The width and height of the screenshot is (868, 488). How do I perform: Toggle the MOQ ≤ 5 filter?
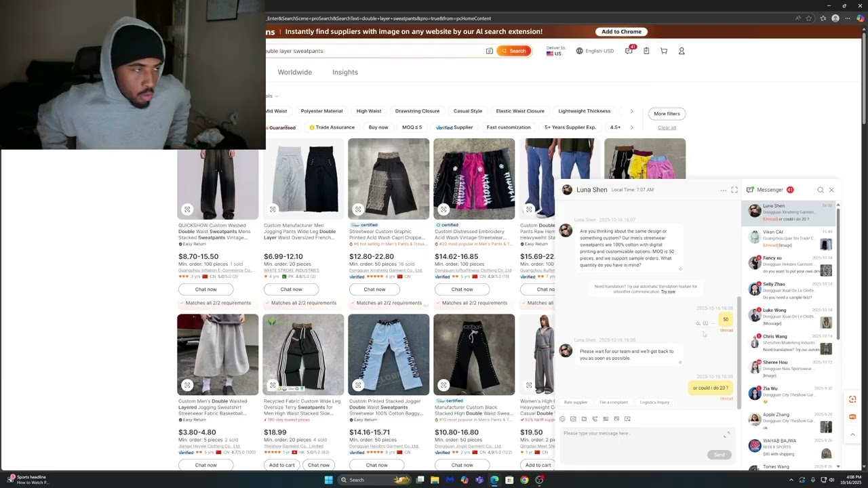pos(412,127)
